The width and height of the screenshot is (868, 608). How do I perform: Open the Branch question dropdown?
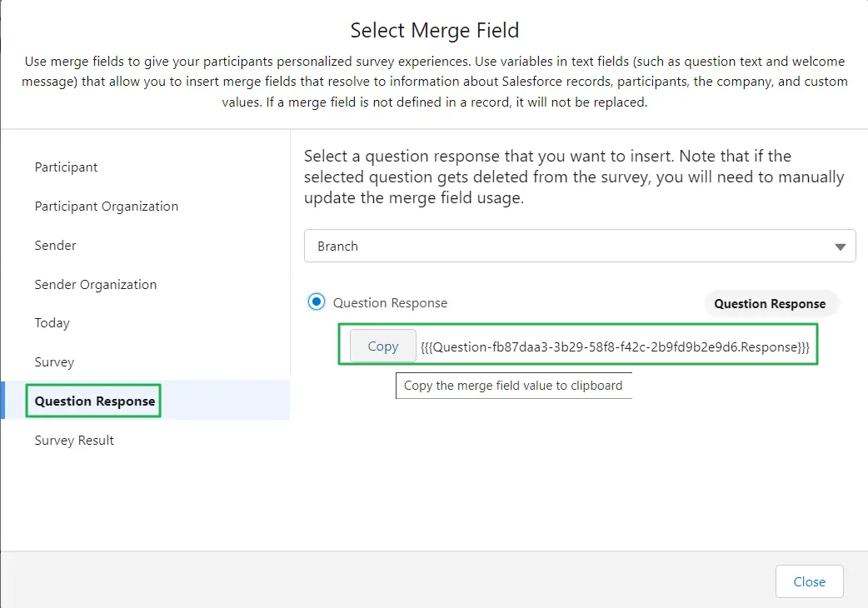tap(580, 246)
